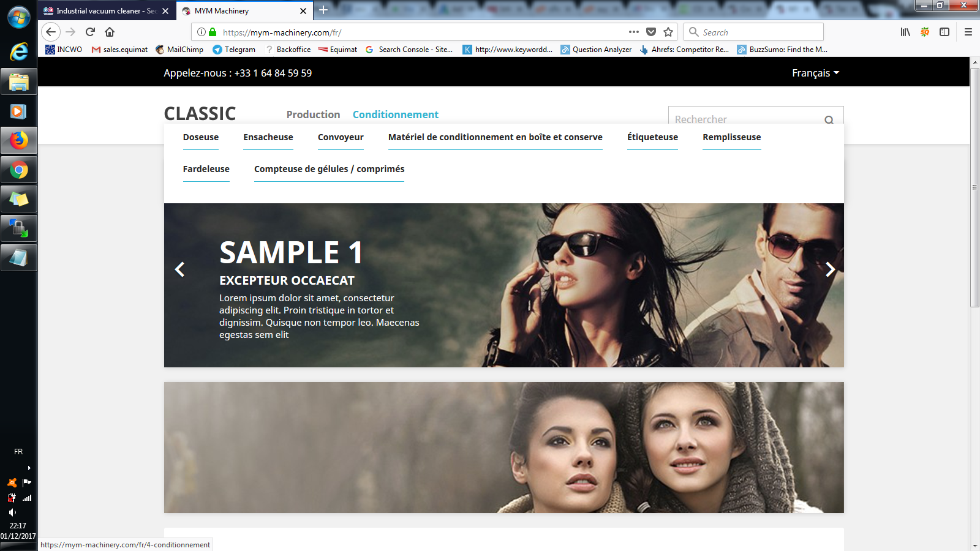
Task: Open the Firefox hamburger menu
Action: click(x=968, y=32)
